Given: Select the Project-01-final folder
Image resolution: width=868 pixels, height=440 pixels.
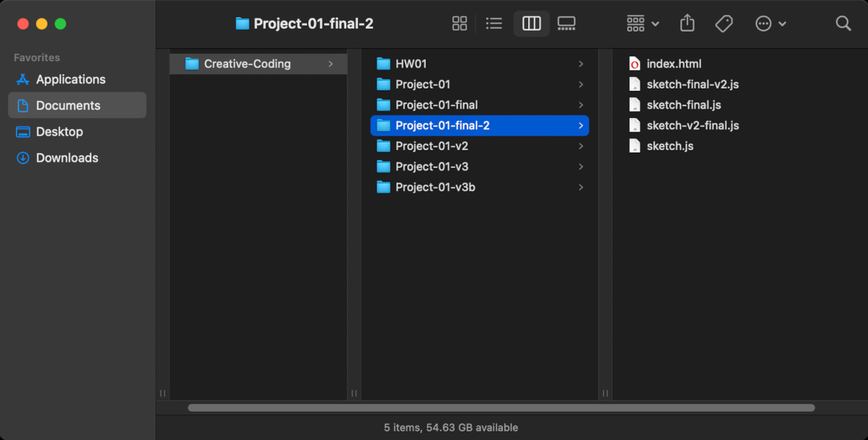Looking at the screenshot, I should [436, 105].
